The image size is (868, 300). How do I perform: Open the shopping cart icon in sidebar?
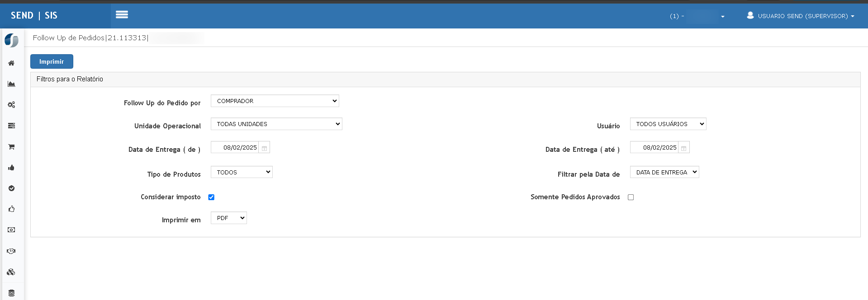(11, 147)
